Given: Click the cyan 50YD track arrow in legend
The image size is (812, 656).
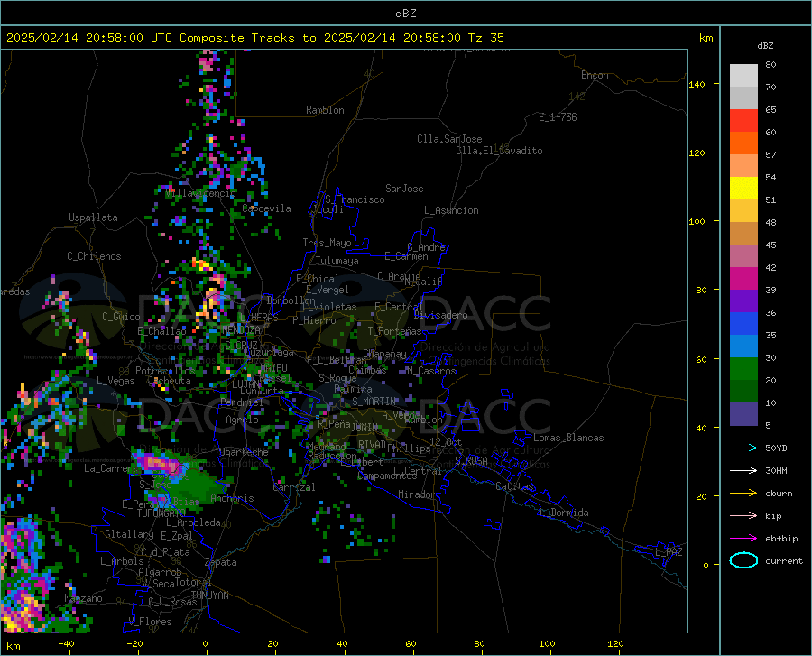Looking at the screenshot, I should tap(743, 448).
